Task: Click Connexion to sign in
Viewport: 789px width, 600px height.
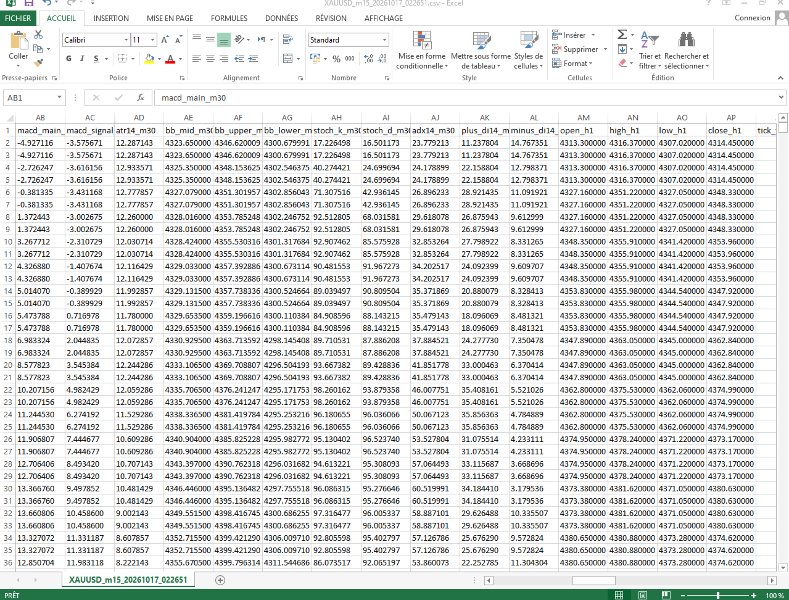Action: pyautogui.click(x=752, y=18)
